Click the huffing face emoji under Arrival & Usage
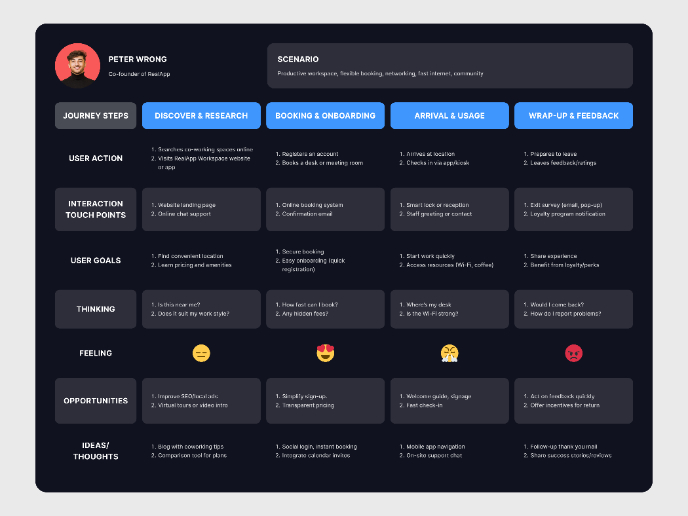This screenshot has width=688, height=516. click(449, 353)
